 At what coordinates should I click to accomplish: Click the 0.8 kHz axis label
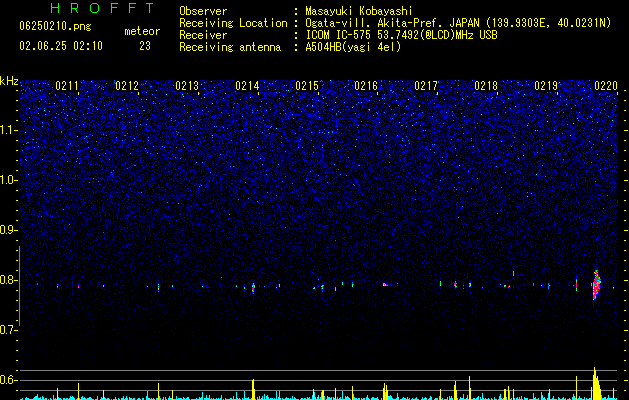pyautogui.click(x=9, y=280)
